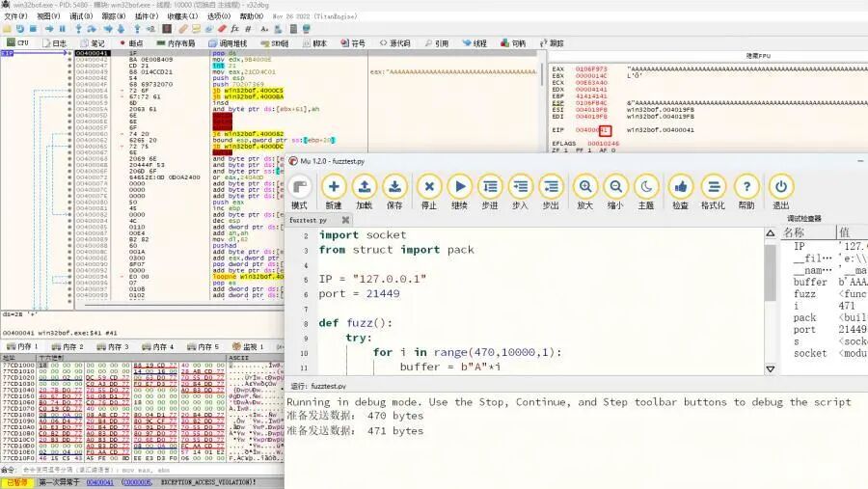Select the 监视 1 watch tab
Image resolution: width=868 pixels, height=489 pixels.
(248, 346)
